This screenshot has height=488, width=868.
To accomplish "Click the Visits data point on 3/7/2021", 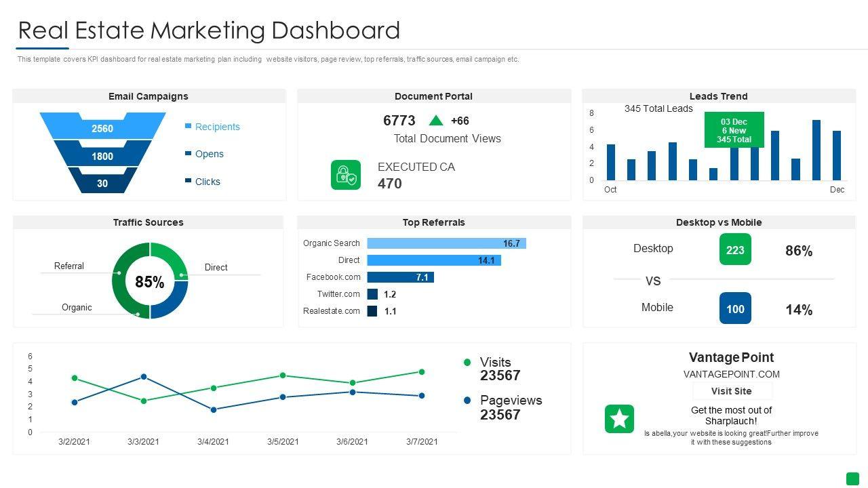I will click(x=422, y=372).
